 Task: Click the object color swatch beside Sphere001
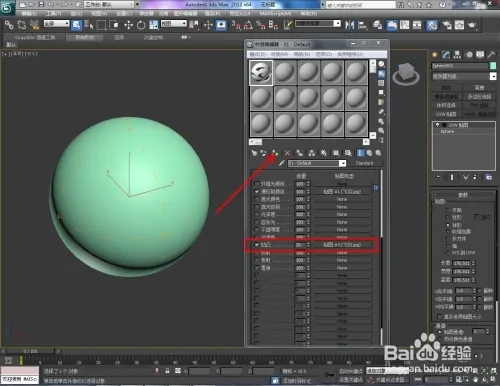pyautogui.click(x=493, y=66)
